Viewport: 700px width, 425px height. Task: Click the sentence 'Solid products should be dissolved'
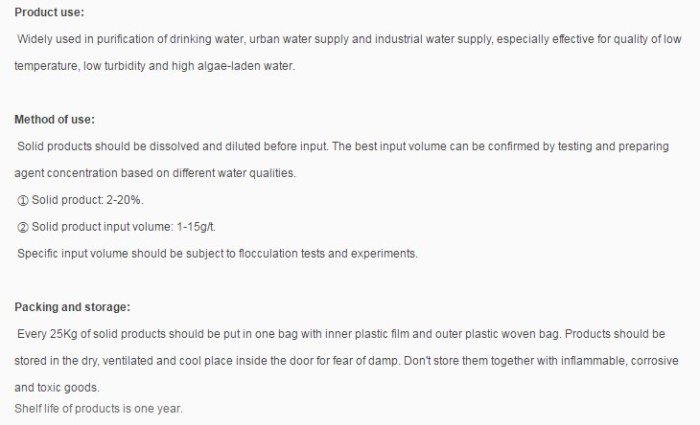click(x=172, y=146)
